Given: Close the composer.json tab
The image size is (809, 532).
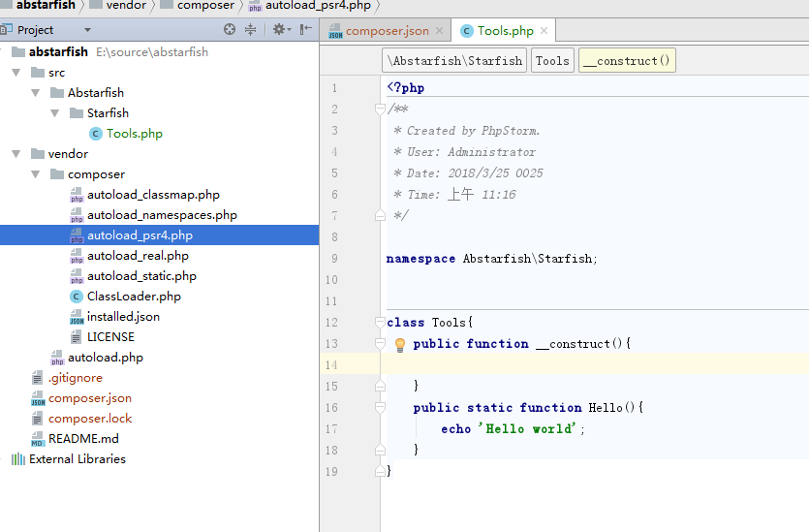Looking at the screenshot, I should [439, 31].
